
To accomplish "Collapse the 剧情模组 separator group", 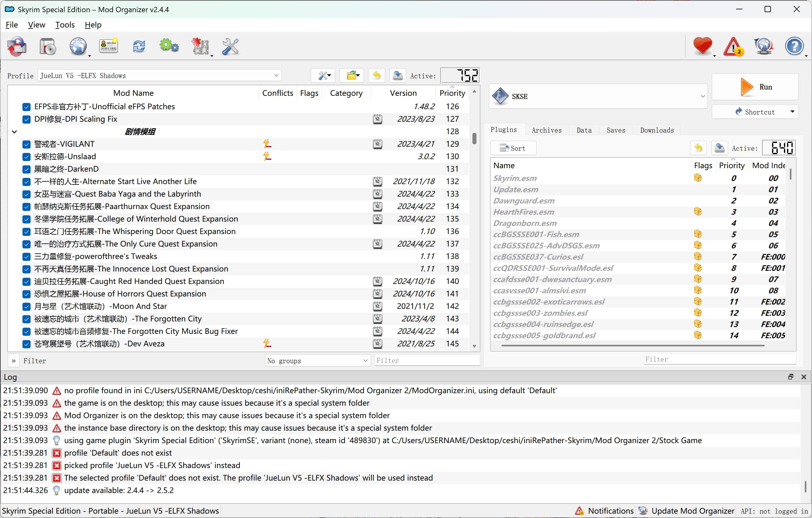I will click(14, 132).
